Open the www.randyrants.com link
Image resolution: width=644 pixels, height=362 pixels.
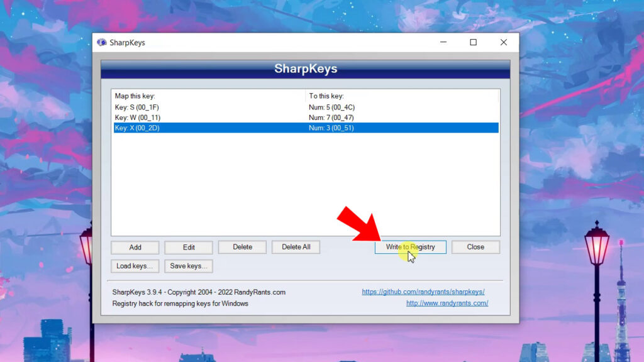(447, 304)
